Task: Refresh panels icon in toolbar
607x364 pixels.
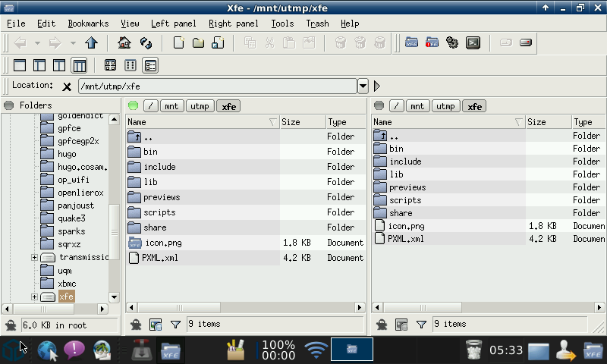Action: coord(146,43)
